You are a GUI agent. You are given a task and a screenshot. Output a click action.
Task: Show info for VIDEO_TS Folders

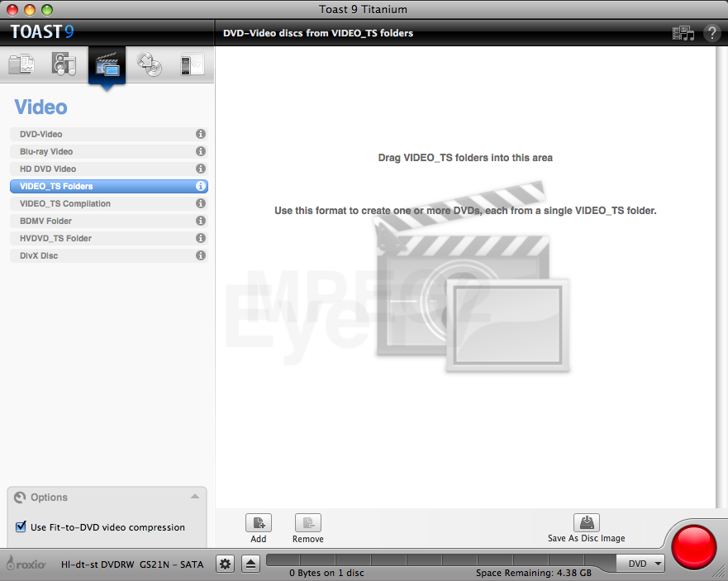pyautogui.click(x=201, y=186)
